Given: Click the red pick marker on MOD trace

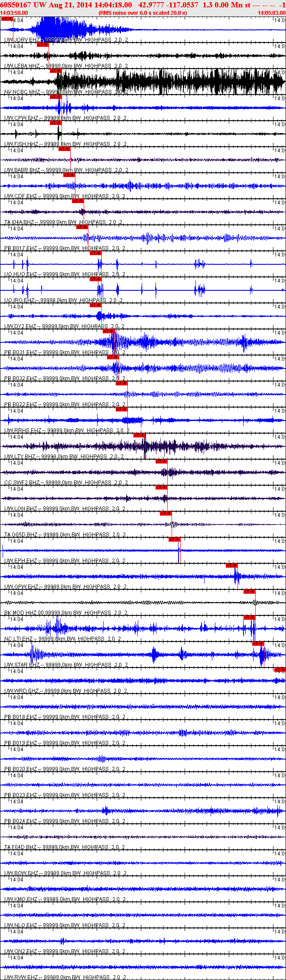Looking at the screenshot, I should coord(250,592).
